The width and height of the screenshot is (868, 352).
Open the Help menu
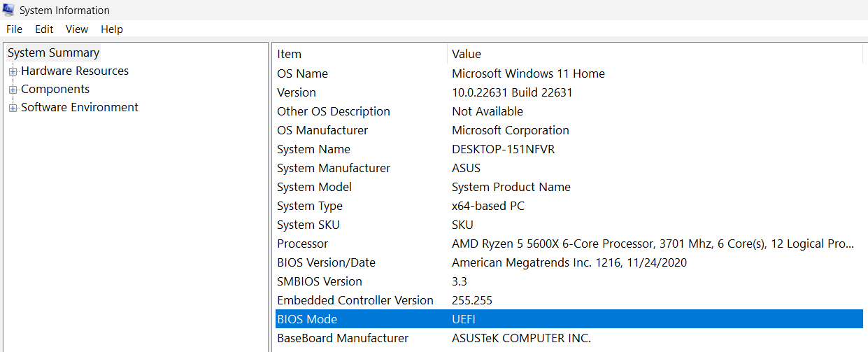pyautogui.click(x=112, y=29)
